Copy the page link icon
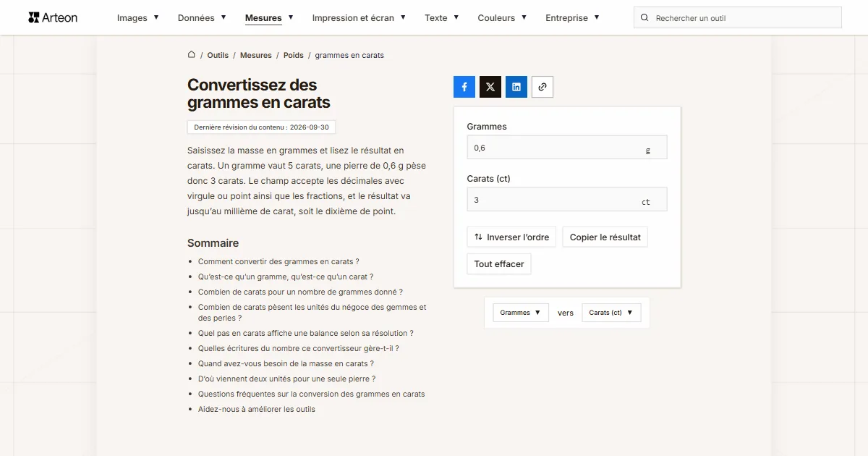Image resolution: width=868 pixels, height=456 pixels. 542,87
